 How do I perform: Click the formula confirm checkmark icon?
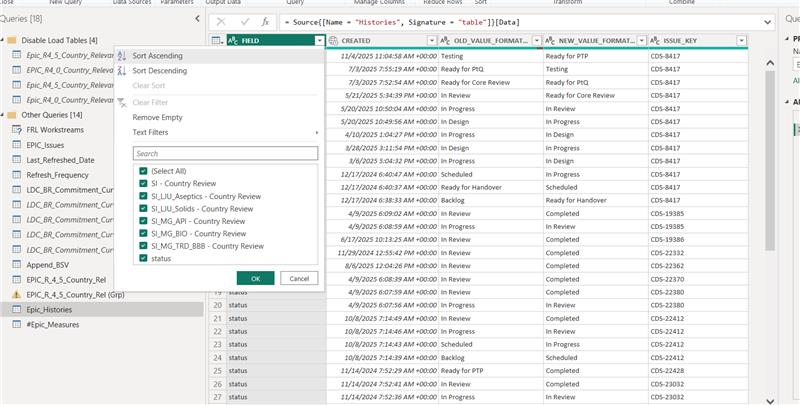[245, 22]
